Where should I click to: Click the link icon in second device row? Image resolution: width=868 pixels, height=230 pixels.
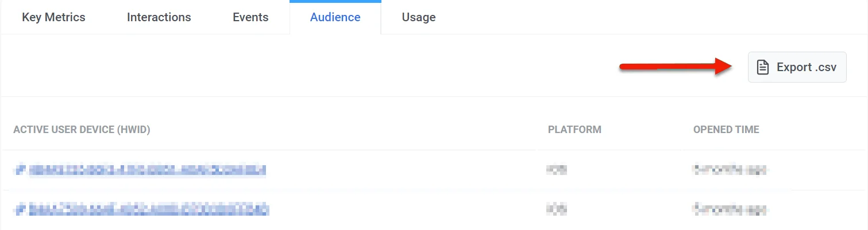click(x=20, y=209)
